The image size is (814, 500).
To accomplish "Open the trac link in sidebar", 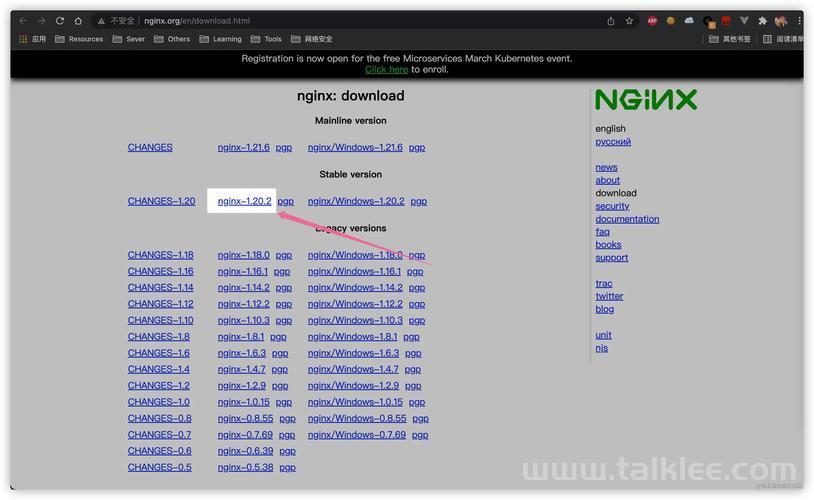I will point(604,283).
